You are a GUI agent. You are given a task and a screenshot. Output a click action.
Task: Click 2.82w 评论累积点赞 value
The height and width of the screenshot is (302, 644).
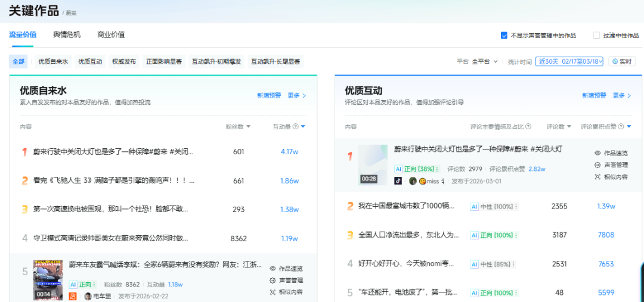point(537,169)
